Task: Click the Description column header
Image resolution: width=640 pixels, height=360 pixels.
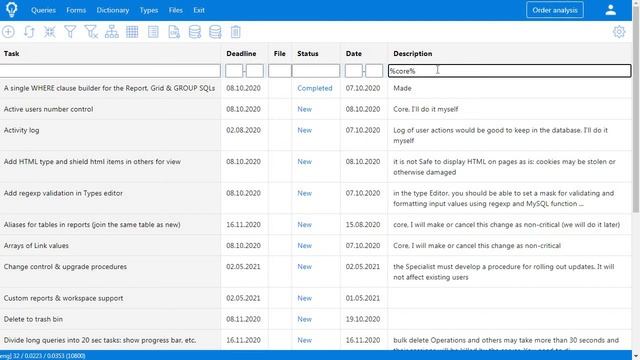Action: 413,53
